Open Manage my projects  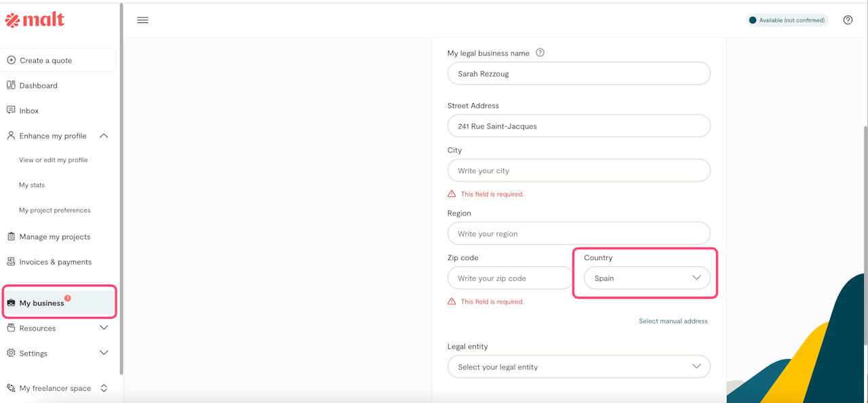coord(54,237)
